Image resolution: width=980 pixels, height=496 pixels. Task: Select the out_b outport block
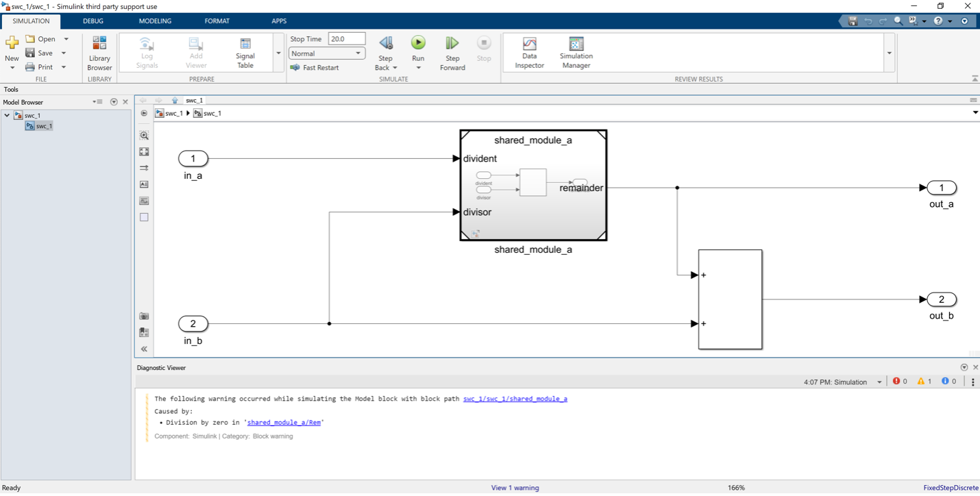pyautogui.click(x=942, y=299)
